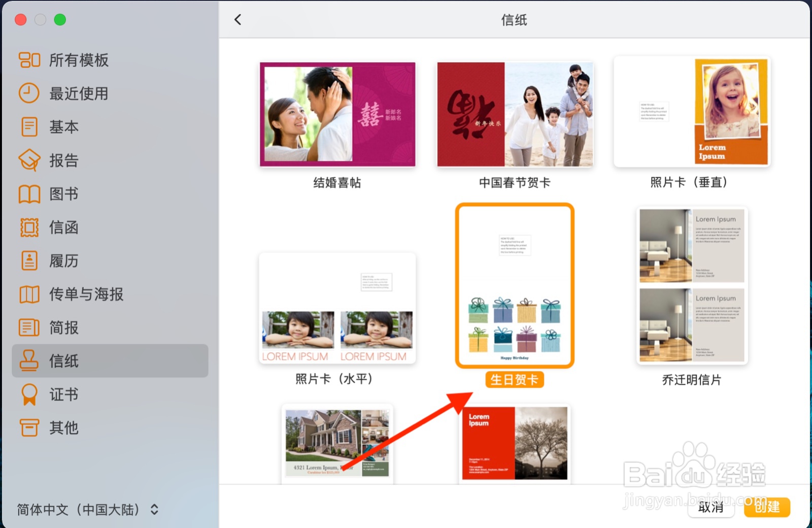The height and width of the screenshot is (528, 812).
Task: Click the 基本 basic templates icon
Action: point(29,127)
